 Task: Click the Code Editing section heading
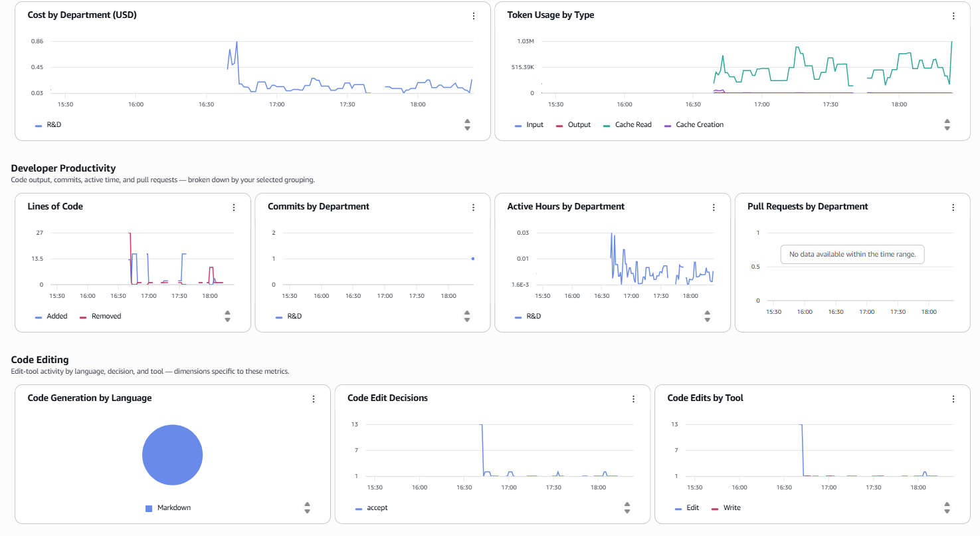[40, 360]
